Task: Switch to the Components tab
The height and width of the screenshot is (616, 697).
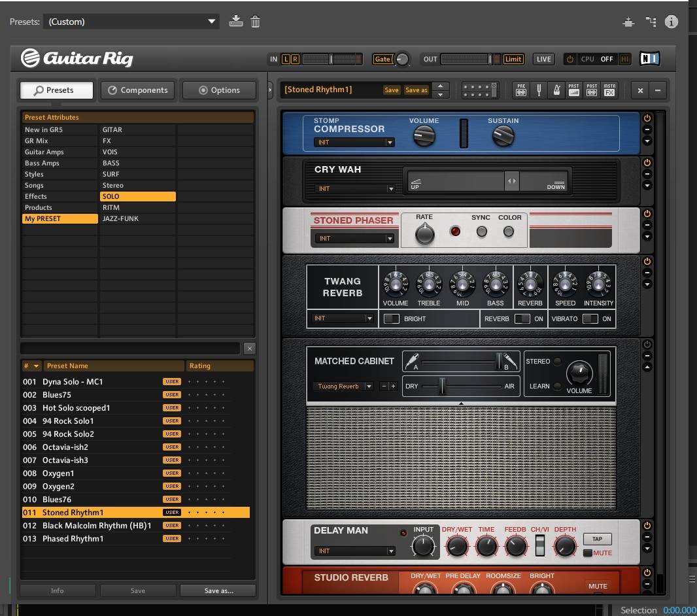Action: [138, 90]
